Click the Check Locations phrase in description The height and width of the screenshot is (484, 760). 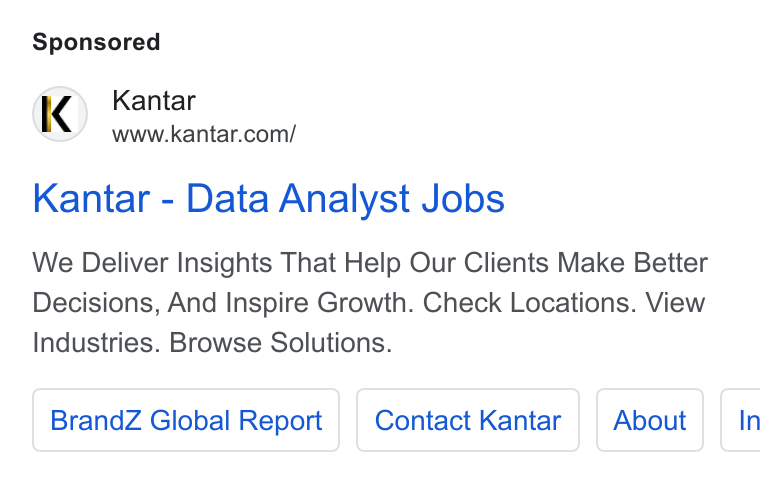(x=529, y=303)
